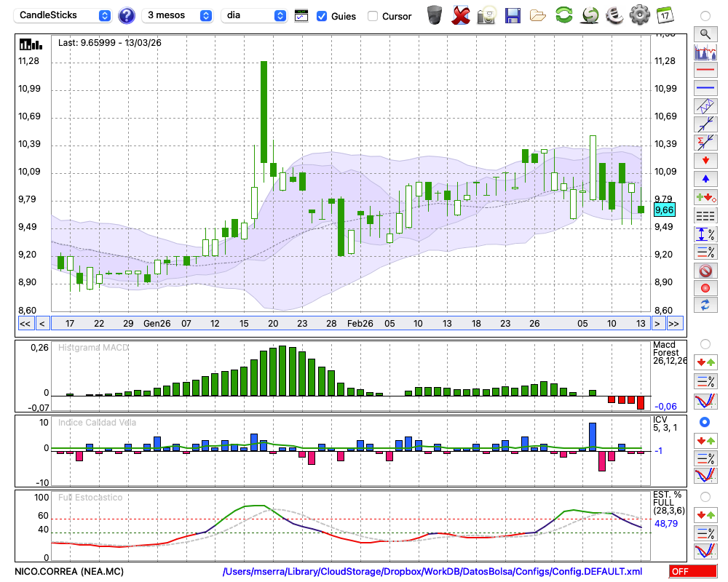
Task: Click the green circular refresh arrows icon
Action: click(x=563, y=15)
